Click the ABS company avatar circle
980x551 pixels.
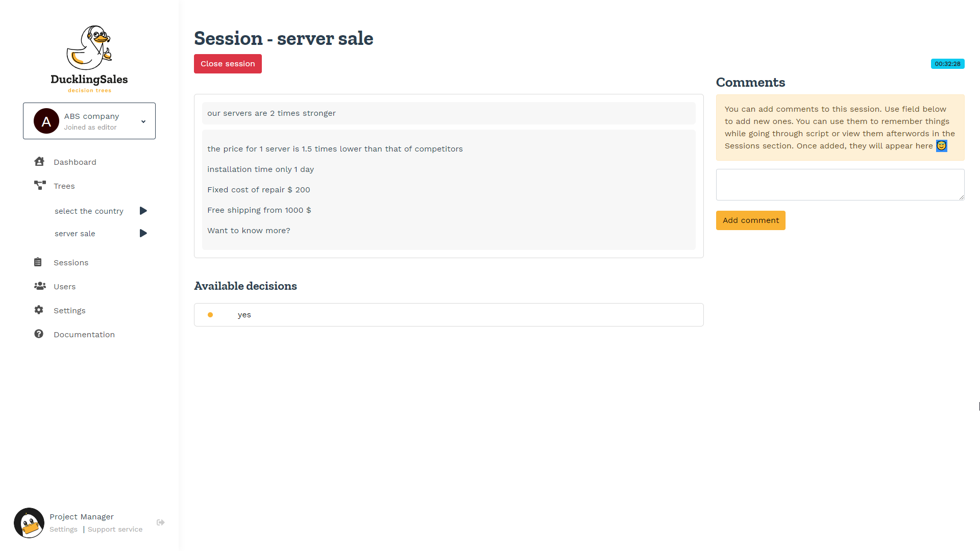(46, 121)
